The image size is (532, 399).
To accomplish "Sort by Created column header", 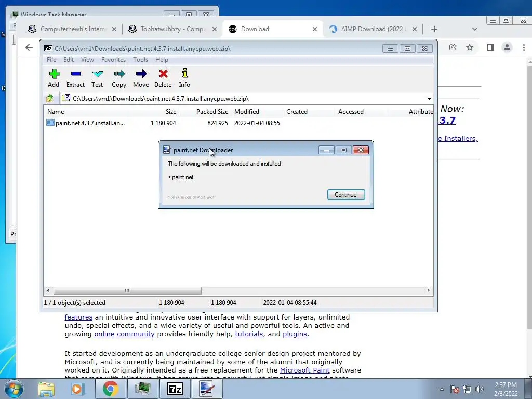I will 309,112.
